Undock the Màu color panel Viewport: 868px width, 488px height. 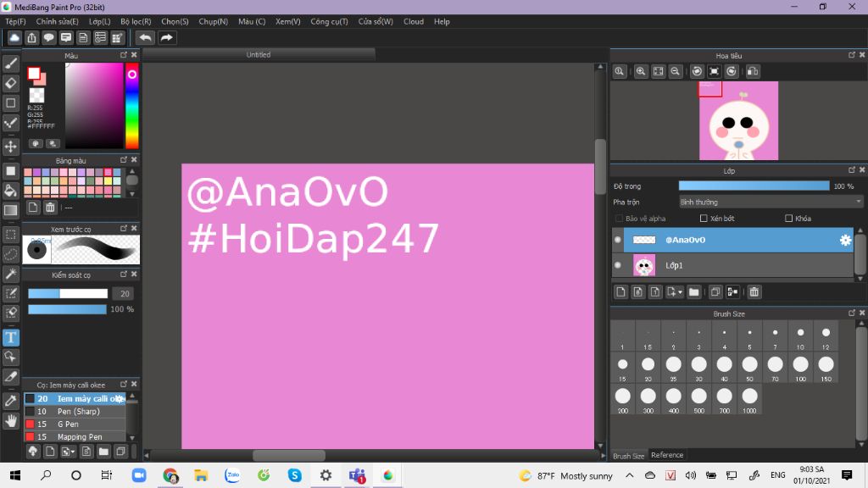point(124,55)
